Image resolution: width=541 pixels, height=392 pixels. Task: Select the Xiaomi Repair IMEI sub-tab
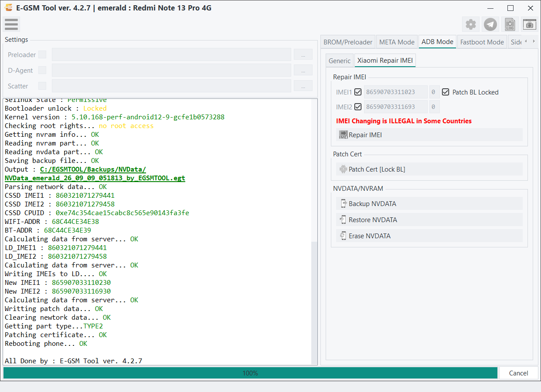(385, 61)
